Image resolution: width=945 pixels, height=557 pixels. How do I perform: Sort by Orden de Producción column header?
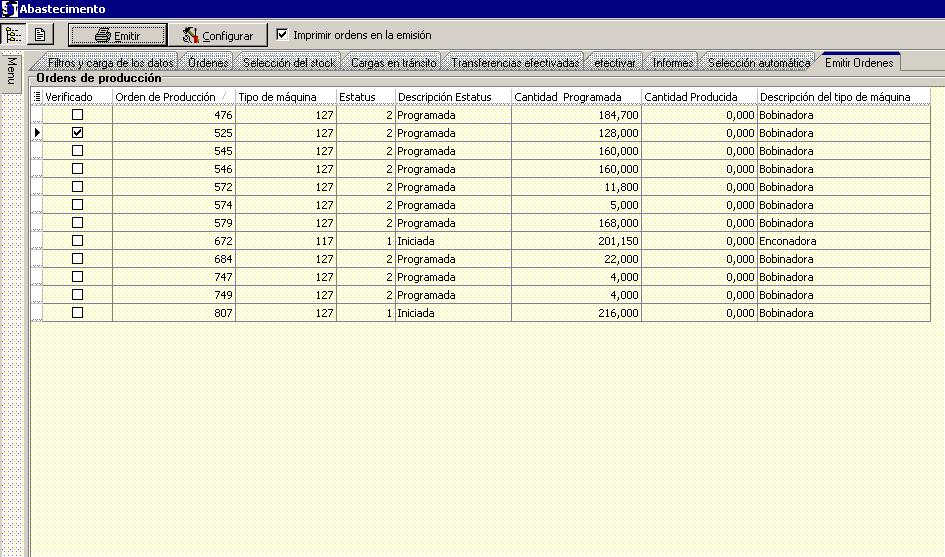[x=173, y=97]
